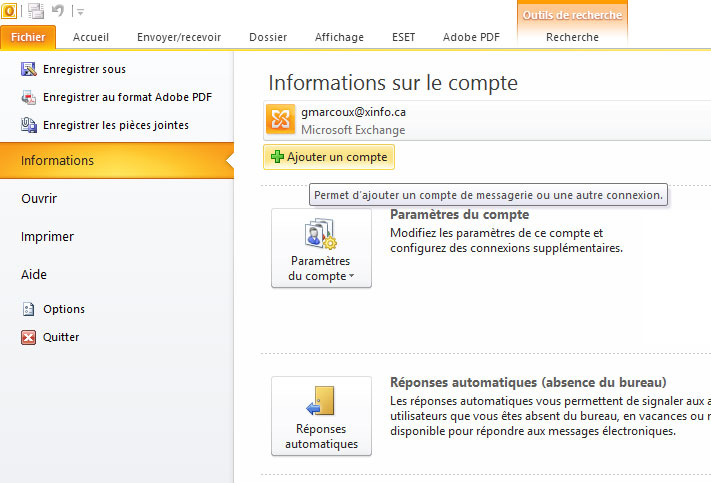
Task: Click the Microsoft Exchange account icon
Action: click(280, 120)
